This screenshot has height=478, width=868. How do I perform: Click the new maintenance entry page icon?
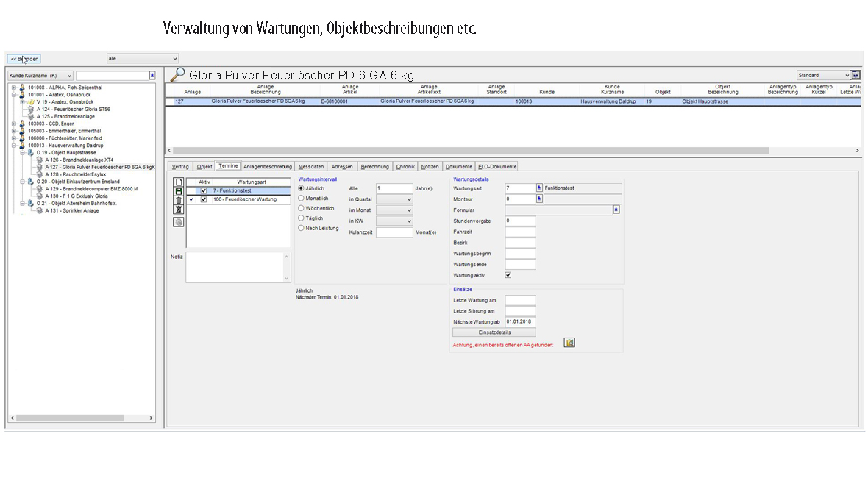click(x=179, y=182)
